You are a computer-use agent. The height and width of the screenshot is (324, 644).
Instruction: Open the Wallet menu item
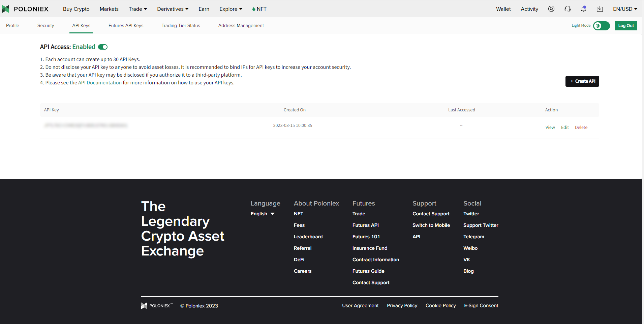[503, 9]
